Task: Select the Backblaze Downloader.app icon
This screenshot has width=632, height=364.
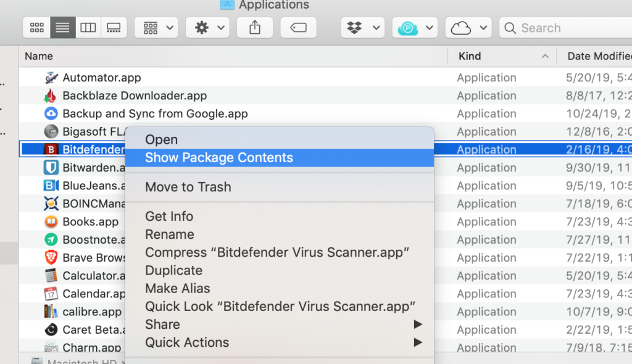Action: click(51, 96)
